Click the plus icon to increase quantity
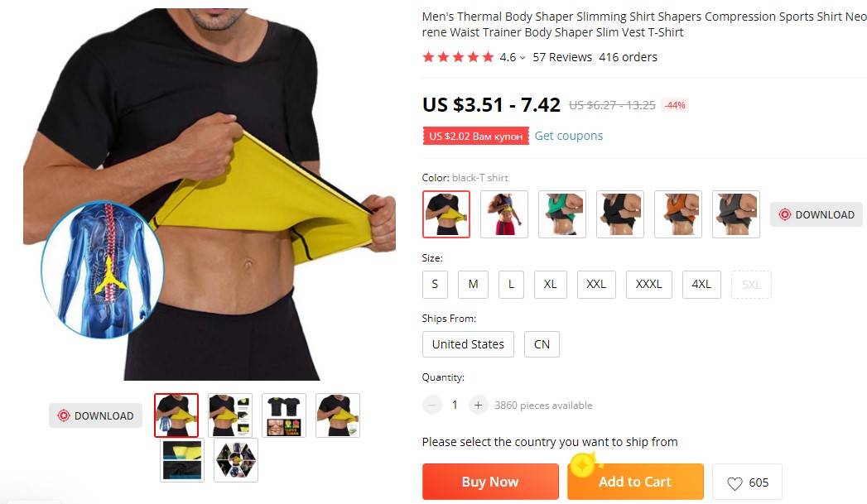The height and width of the screenshot is (504, 867). [x=479, y=405]
